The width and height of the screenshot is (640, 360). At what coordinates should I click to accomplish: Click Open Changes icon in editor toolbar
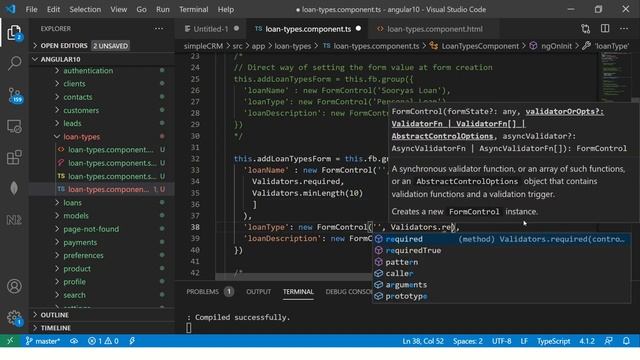(585, 29)
